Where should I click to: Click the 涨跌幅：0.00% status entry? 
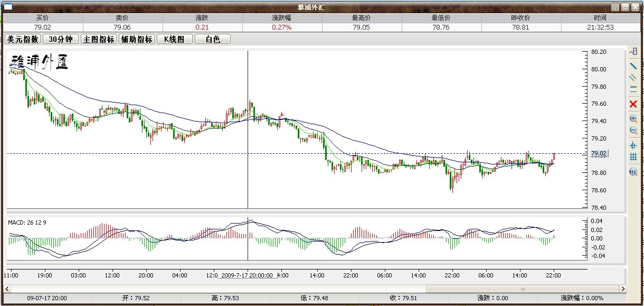pos(581,299)
